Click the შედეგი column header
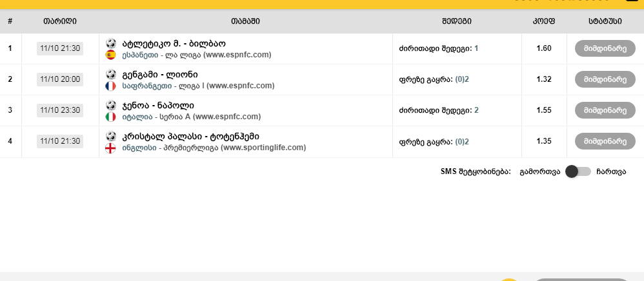The image size is (644, 281). pos(457,21)
